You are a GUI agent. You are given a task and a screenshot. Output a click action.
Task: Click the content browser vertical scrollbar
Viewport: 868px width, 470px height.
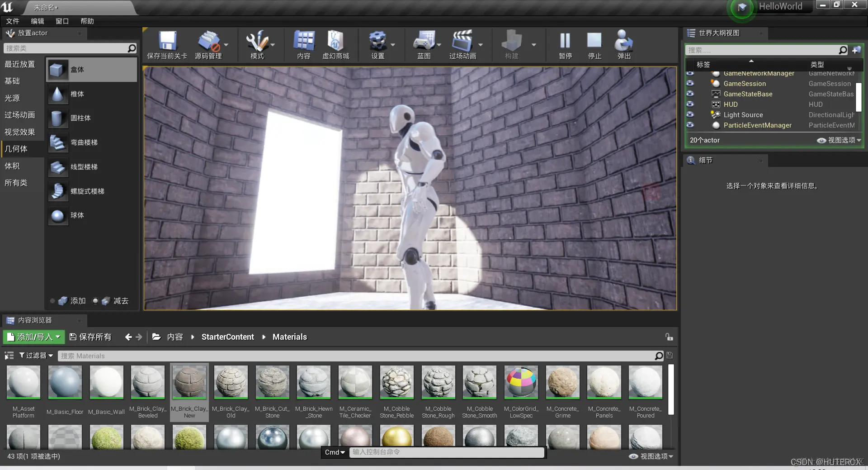[x=671, y=389]
